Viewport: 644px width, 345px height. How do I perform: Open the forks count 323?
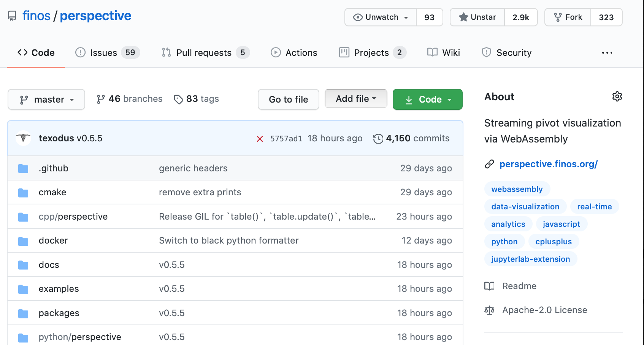point(606,17)
